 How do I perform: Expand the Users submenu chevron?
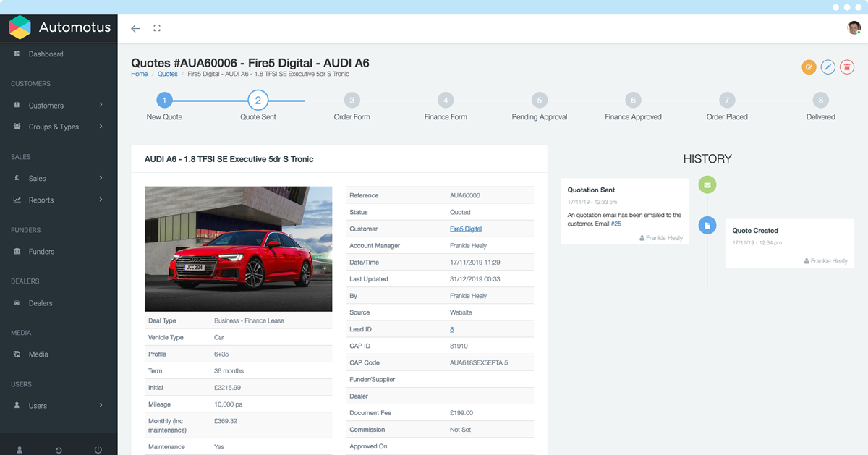[101, 405]
